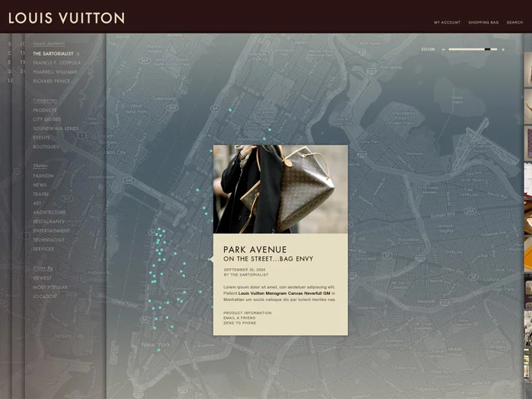Choose the City Guides category
The image size is (532, 399).
[x=47, y=119]
